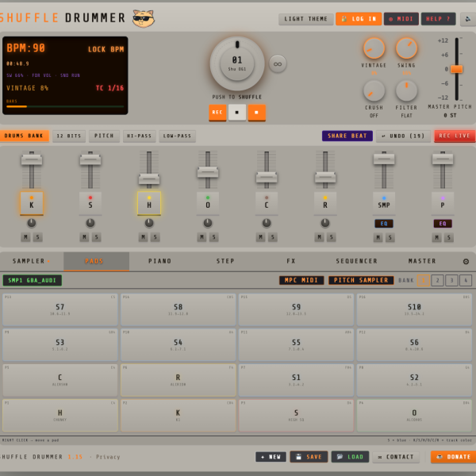
Task: Click the H track pan knob
Action: point(149,223)
